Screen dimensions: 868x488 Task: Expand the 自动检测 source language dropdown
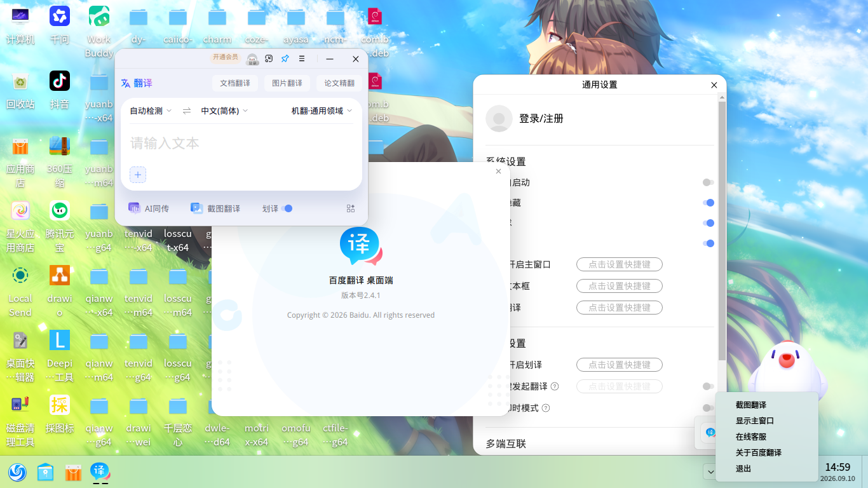tap(151, 111)
